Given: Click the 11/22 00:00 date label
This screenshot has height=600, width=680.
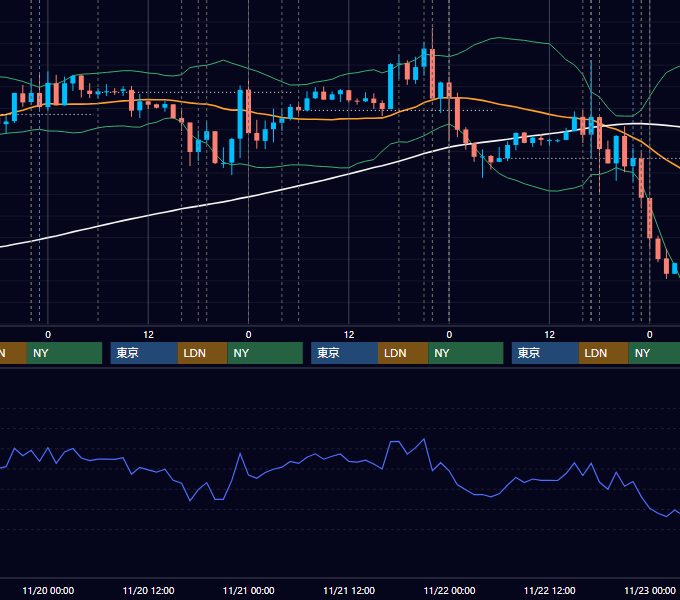Looking at the screenshot, I should pos(449,590).
